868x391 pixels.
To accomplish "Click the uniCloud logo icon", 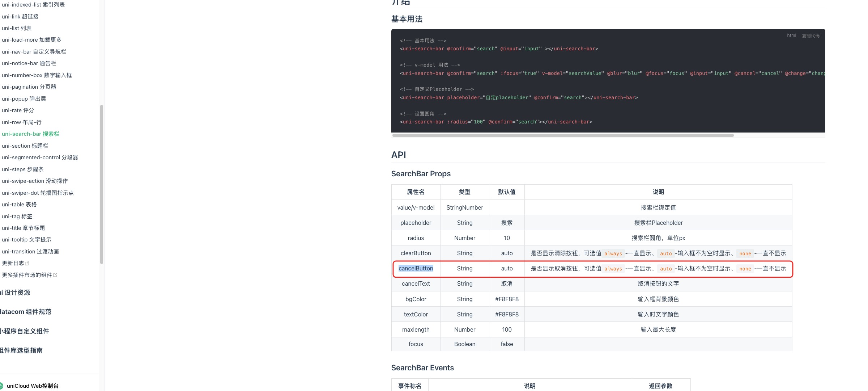I will pyautogui.click(x=1, y=386).
